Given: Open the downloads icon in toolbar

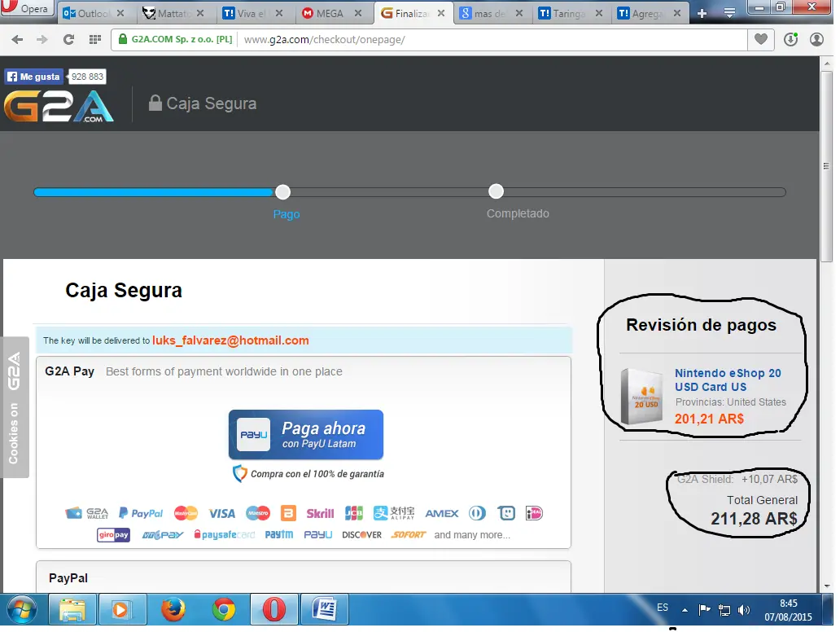Looking at the screenshot, I should (x=790, y=39).
